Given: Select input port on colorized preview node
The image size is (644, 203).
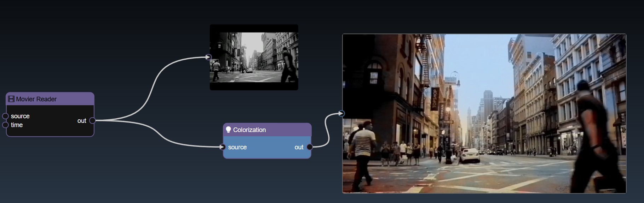Looking at the screenshot, I should (341, 113).
